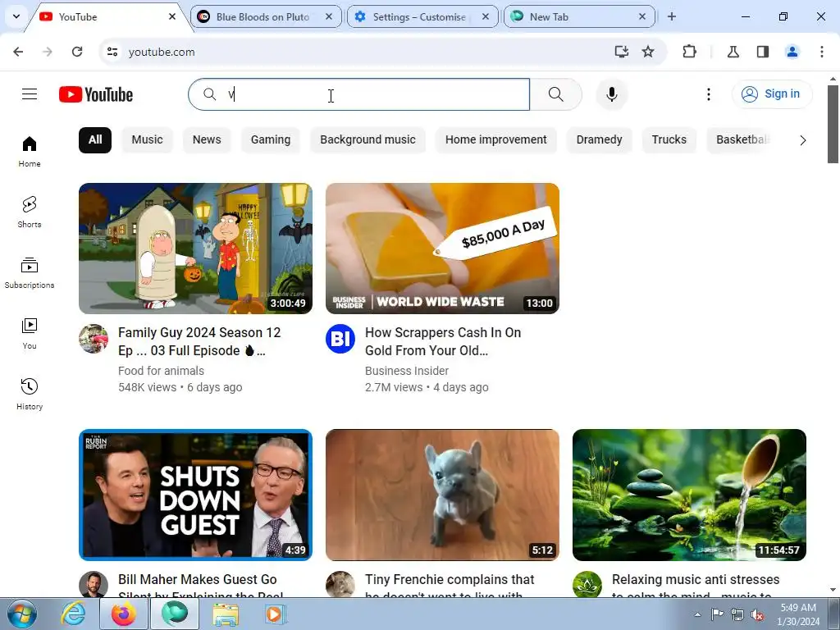This screenshot has width=840, height=630.
Task: Select the Dramedy chip
Action: (600, 139)
